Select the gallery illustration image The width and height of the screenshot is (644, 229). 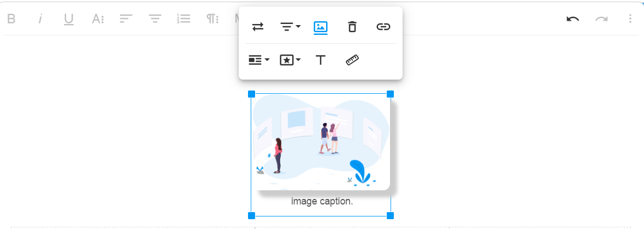tap(321, 142)
